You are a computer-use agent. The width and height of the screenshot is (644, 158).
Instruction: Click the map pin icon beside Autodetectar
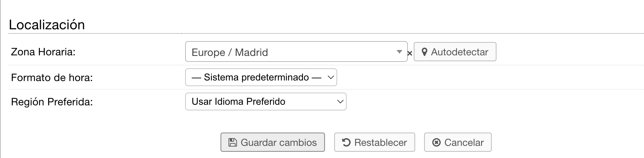[424, 52]
